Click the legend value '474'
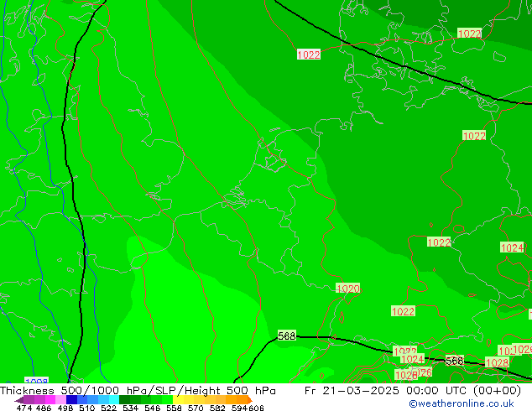Viewport: 532px width, 411px height. click(x=24, y=408)
